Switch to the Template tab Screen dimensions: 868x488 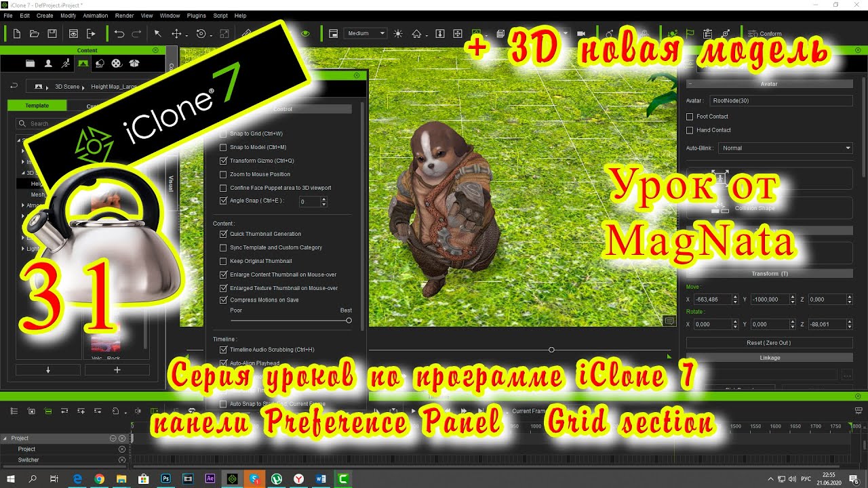pyautogui.click(x=37, y=106)
